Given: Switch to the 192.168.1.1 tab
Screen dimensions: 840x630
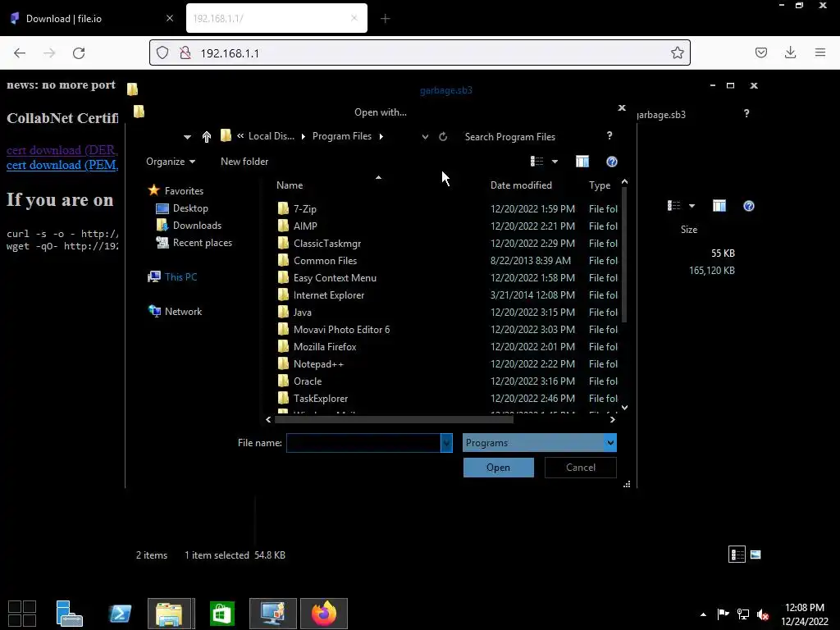Looking at the screenshot, I should click(276, 18).
